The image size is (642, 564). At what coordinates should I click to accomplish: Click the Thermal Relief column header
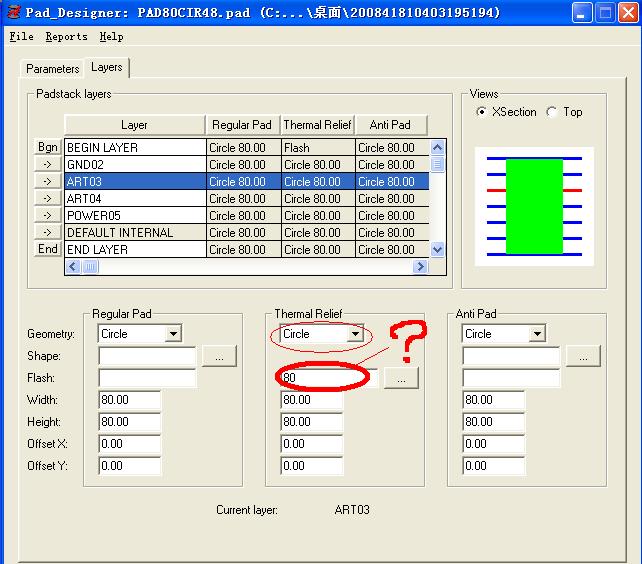[x=317, y=125]
